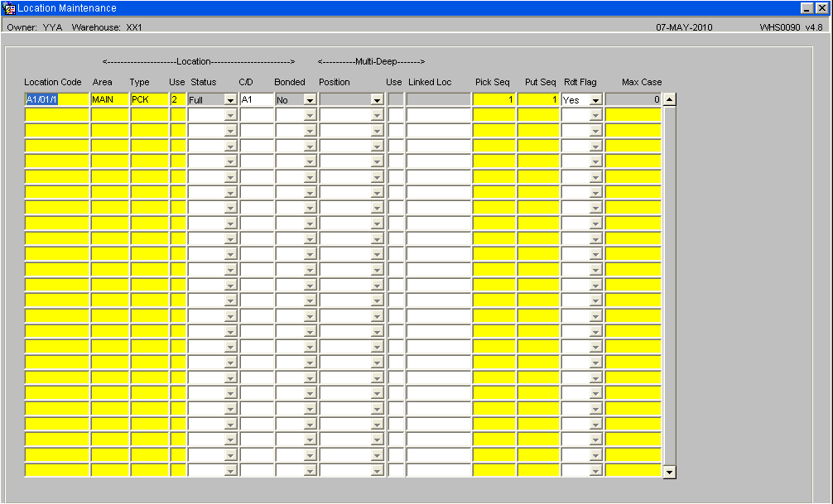Open the Status dropdown showing Full in the A1/01/1 row
Viewport: 833px width, 504px height.
point(230,100)
